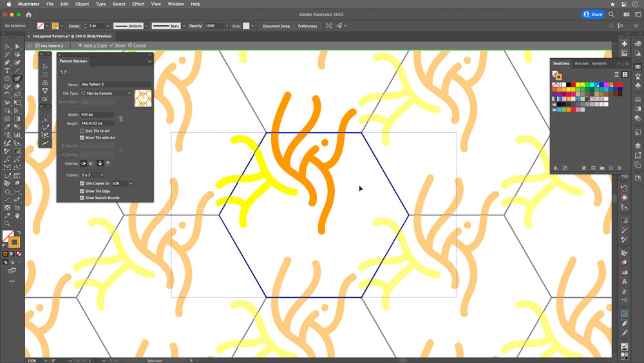Switch swatches to list view

click(x=616, y=74)
